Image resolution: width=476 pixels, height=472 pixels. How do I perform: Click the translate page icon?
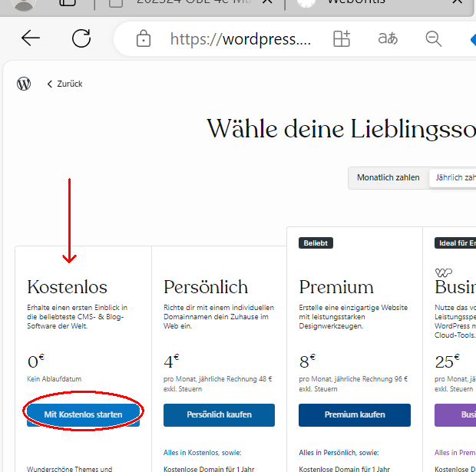[388, 38]
